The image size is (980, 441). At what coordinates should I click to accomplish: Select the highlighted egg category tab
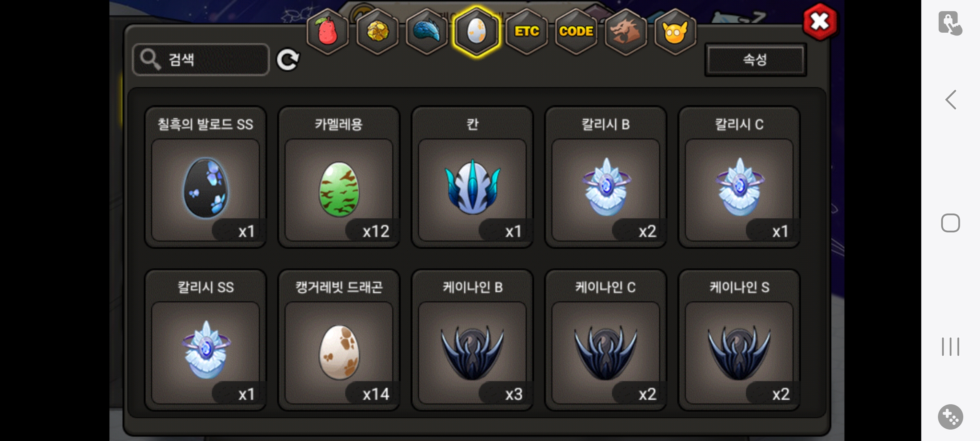[477, 31]
